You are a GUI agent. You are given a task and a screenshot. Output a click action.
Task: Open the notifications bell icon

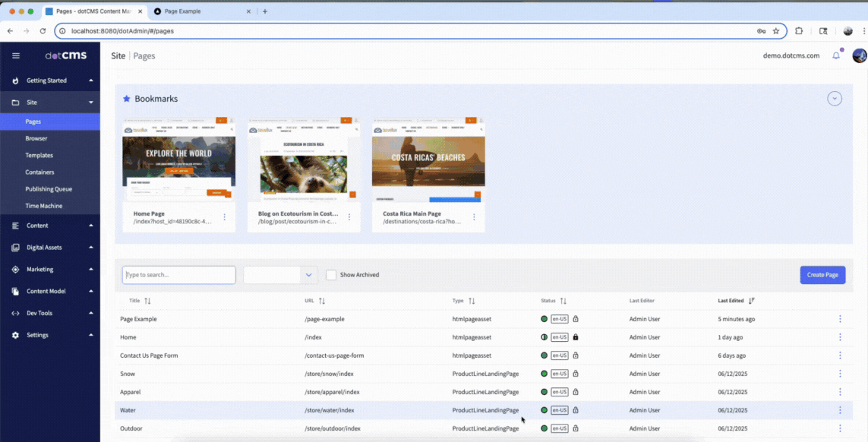[x=836, y=55]
